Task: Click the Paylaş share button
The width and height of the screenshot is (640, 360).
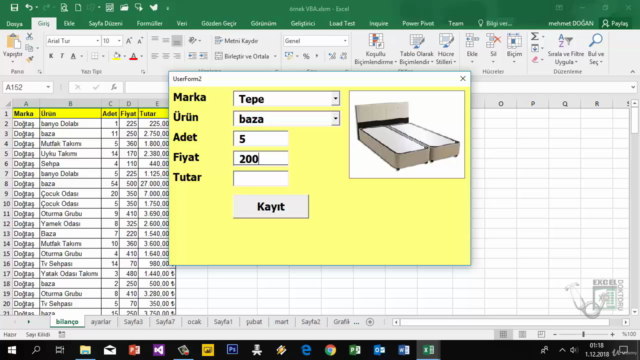Action: [x=615, y=24]
